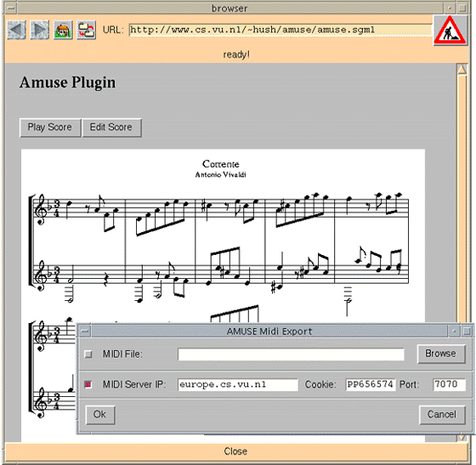476x465 pixels.
Task: Open the home page icon
Action: pyautogui.click(x=63, y=30)
